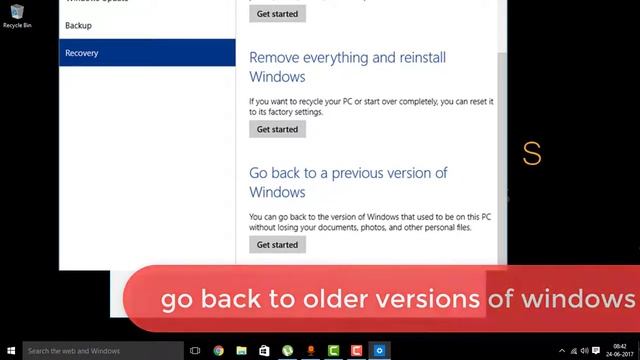Launch Google Chrome from the taskbar
This screenshot has height=360, width=640.
click(218, 351)
